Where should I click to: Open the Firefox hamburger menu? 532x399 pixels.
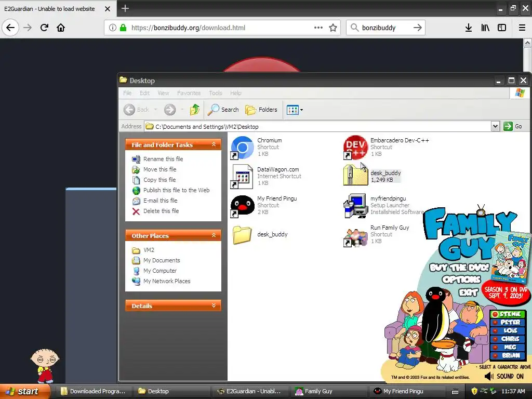(x=522, y=28)
